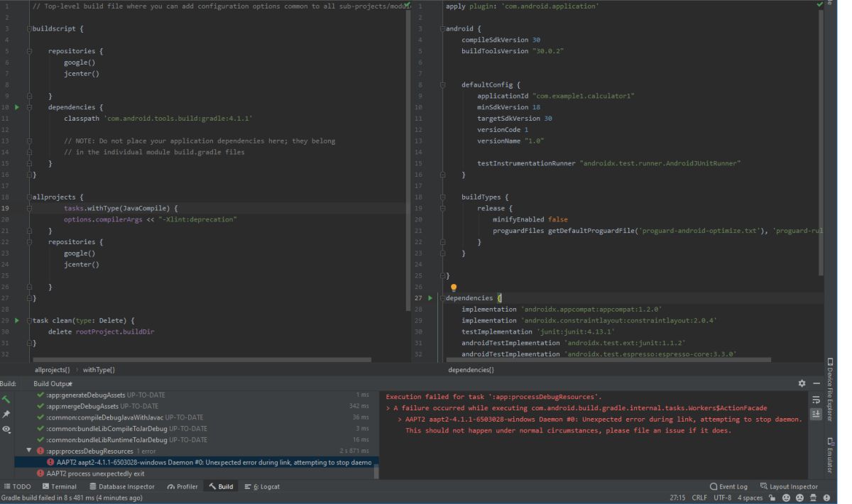Collapse the buildscript block fold marker

[29, 29]
